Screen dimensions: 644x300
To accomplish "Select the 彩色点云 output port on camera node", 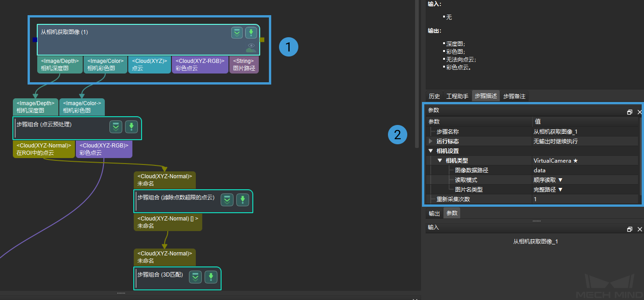I will pos(200,65).
